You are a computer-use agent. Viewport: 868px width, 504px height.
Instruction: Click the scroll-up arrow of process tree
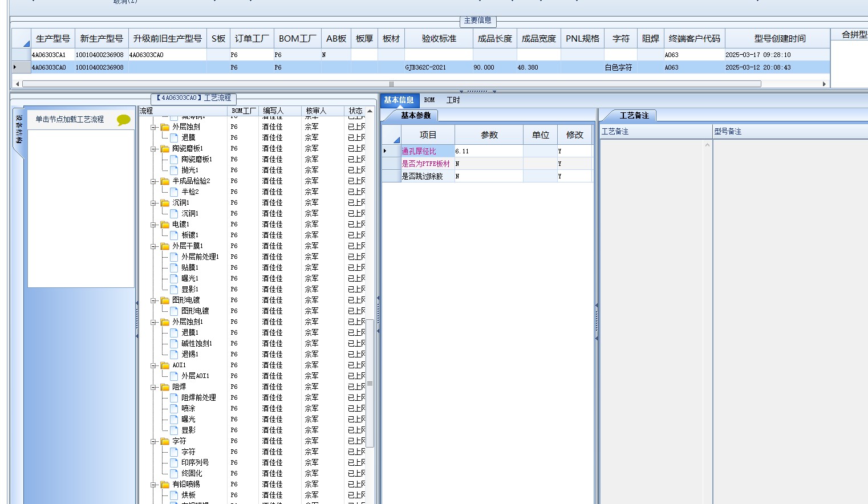coord(370,111)
